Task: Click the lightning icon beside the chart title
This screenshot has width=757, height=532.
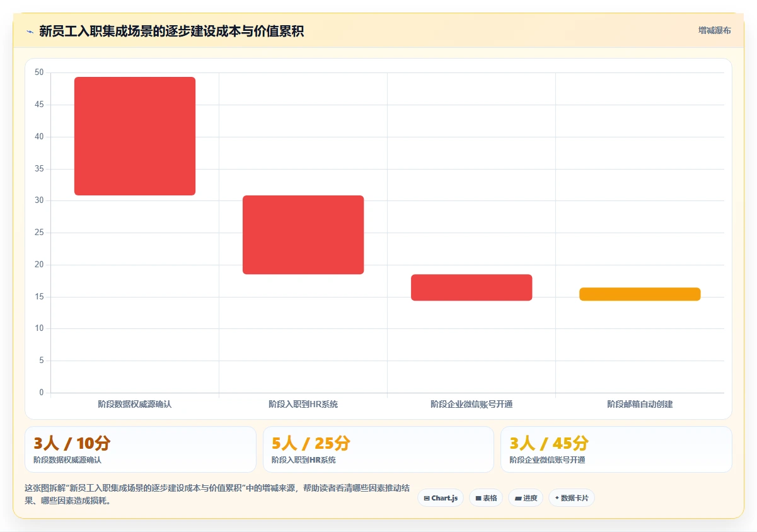Action: (30, 31)
